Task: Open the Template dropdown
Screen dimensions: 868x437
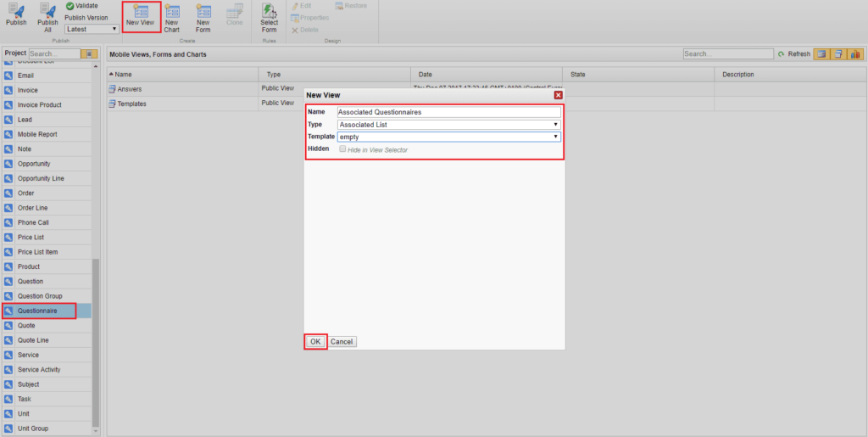Action: 448,136
